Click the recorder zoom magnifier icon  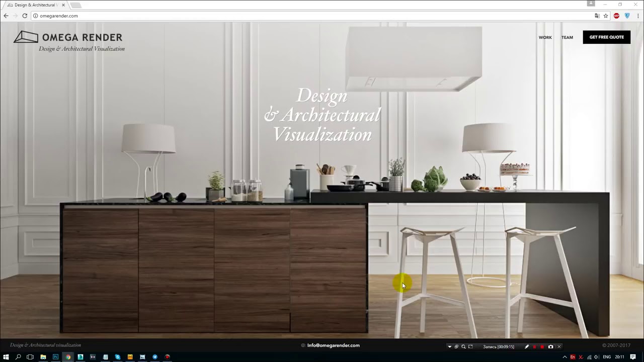463,346
